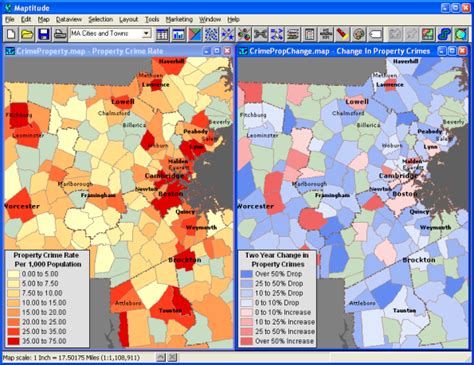Screen dimensions: 474x365
Task: Open the Marketing menu
Action: tap(179, 19)
